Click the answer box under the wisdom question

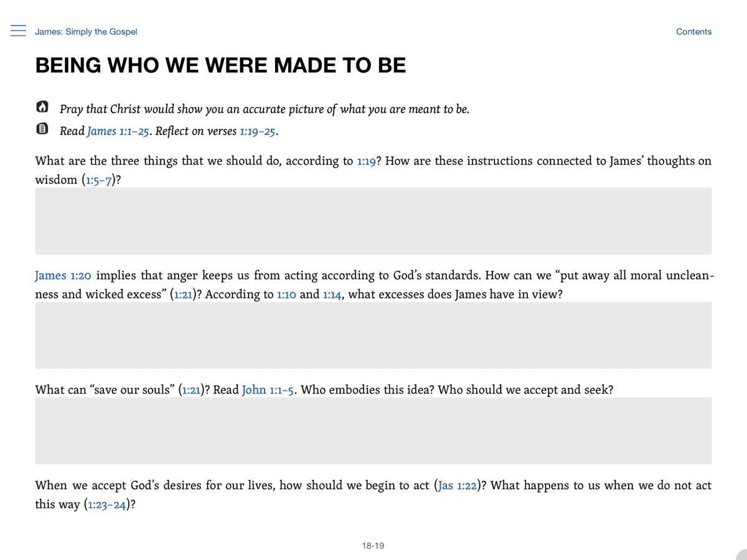(373, 221)
